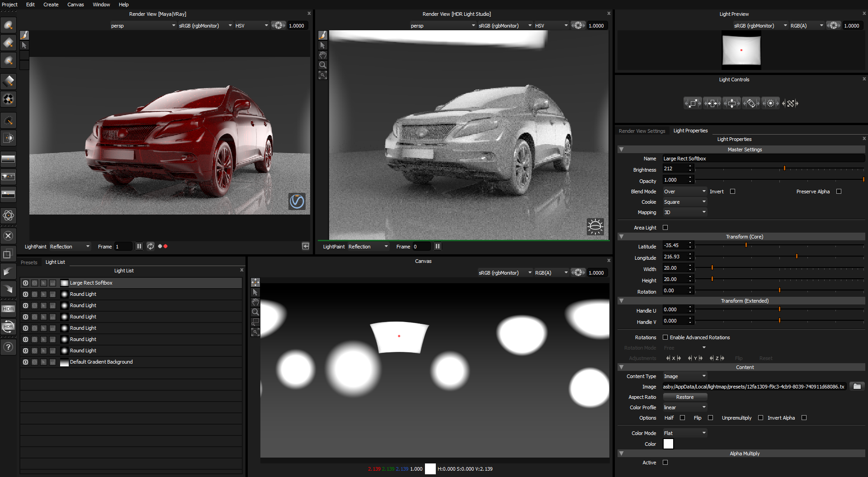Click the light Name input field
This screenshot has width=868, height=477.
coord(764,159)
